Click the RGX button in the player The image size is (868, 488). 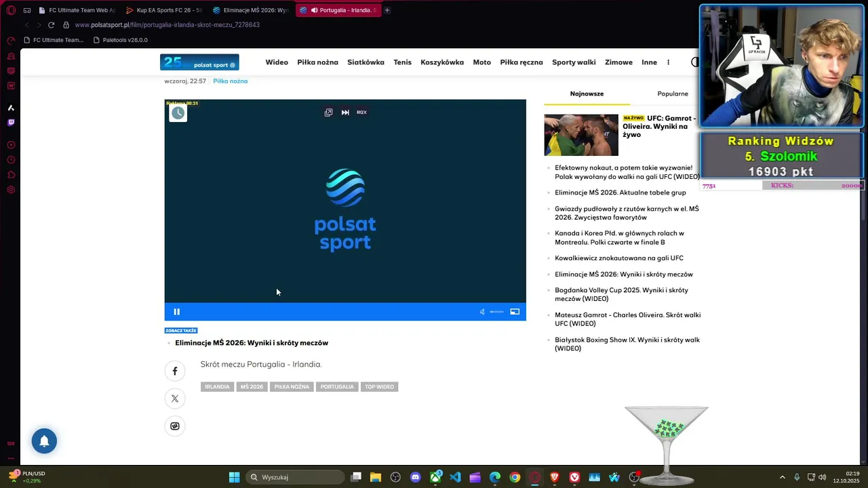click(x=361, y=113)
